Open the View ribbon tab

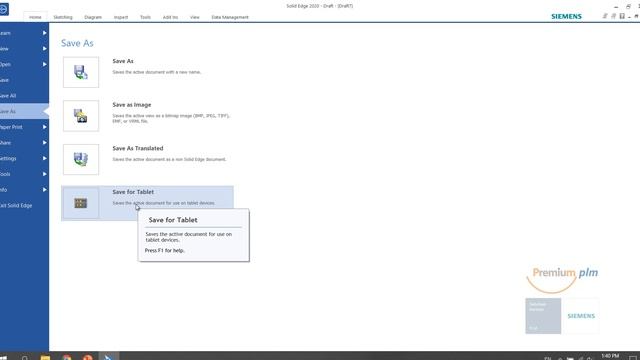coord(195,17)
